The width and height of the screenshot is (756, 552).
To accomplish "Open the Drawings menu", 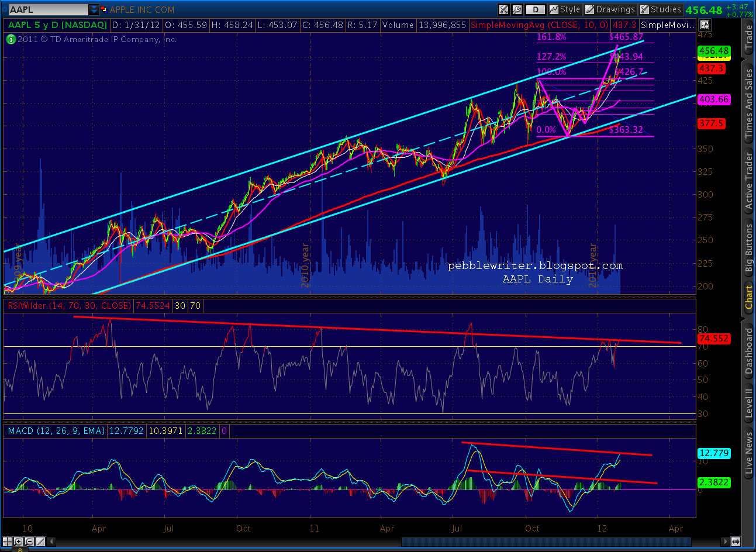I will [610, 9].
